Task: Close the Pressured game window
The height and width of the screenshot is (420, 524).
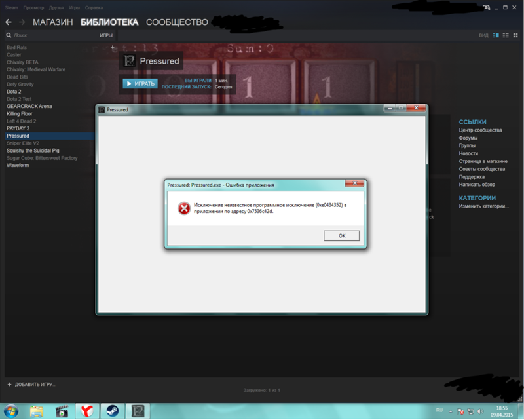Action: point(417,107)
